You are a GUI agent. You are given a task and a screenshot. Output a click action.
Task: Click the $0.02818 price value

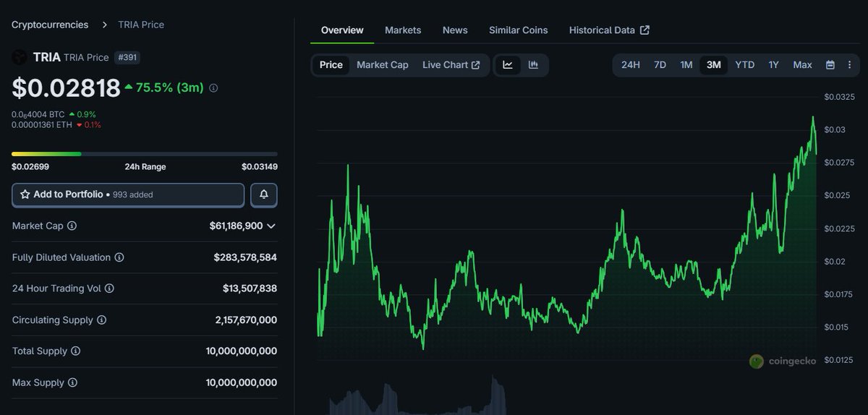(x=66, y=88)
